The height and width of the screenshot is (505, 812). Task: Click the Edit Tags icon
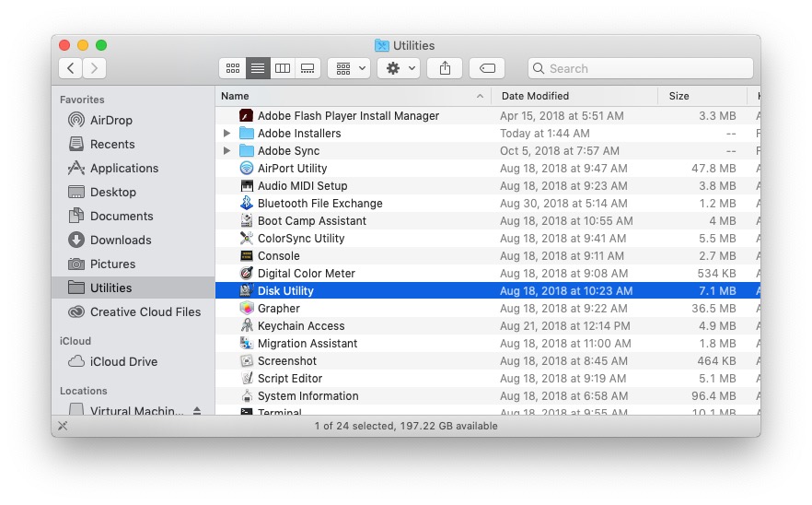(x=487, y=68)
